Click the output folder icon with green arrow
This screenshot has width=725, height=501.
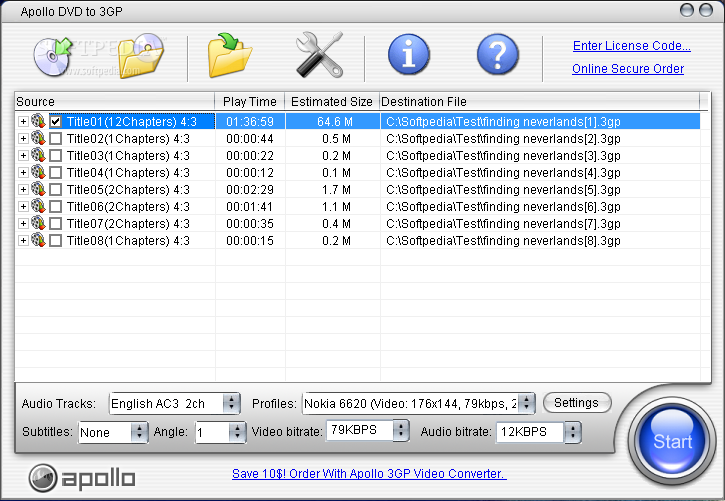click(x=230, y=55)
